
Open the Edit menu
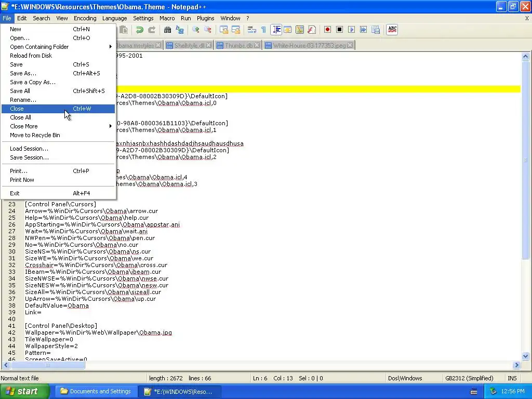tap(22, 18)
